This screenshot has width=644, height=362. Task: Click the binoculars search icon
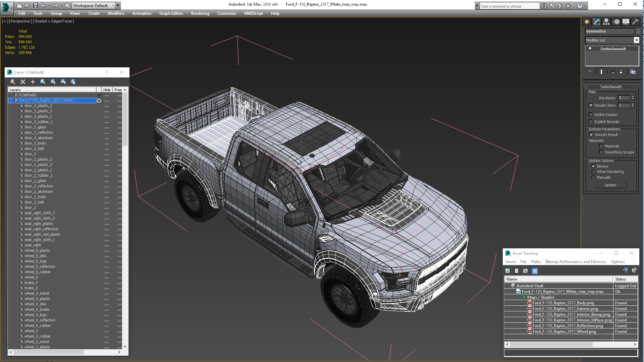point(544,6)
